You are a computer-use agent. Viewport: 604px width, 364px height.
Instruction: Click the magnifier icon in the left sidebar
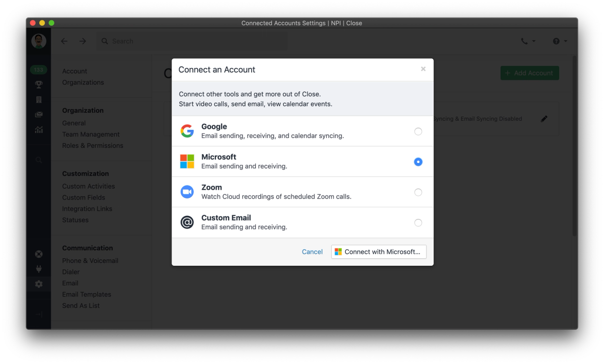coord(39,160)
